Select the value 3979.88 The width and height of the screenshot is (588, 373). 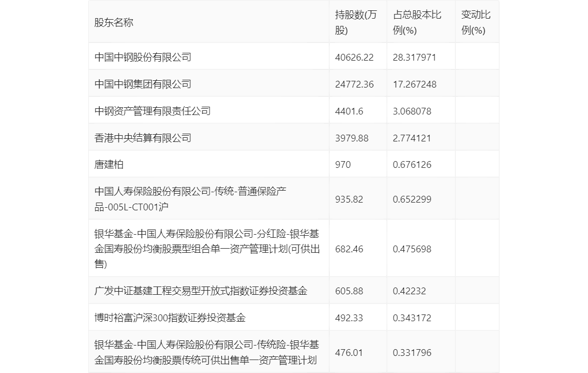[352, 138]
